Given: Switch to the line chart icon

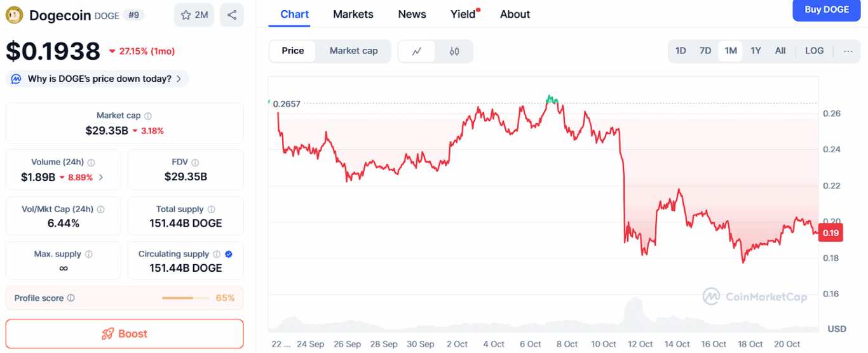Looking at the screenshot, I should (417, 51).
